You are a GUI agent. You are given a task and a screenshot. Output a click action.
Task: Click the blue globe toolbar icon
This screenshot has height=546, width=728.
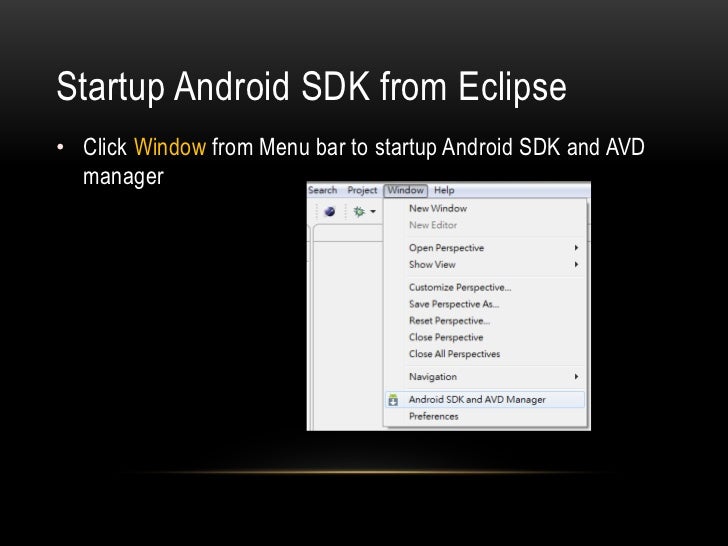coord(330,212)
